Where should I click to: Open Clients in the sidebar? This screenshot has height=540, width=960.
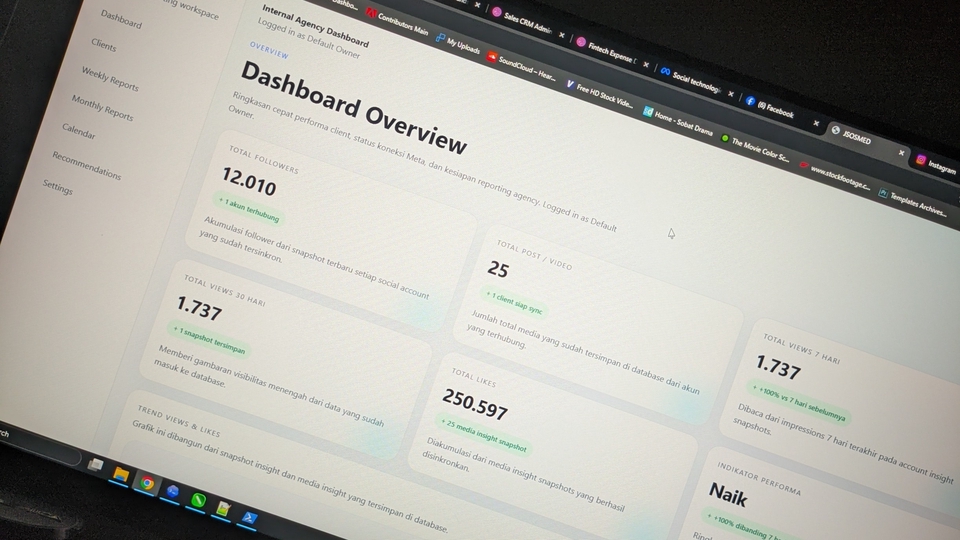point(103,45)
